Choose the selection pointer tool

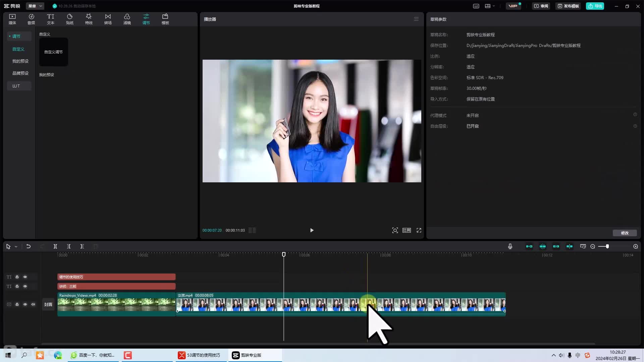(x=8, y=246)
